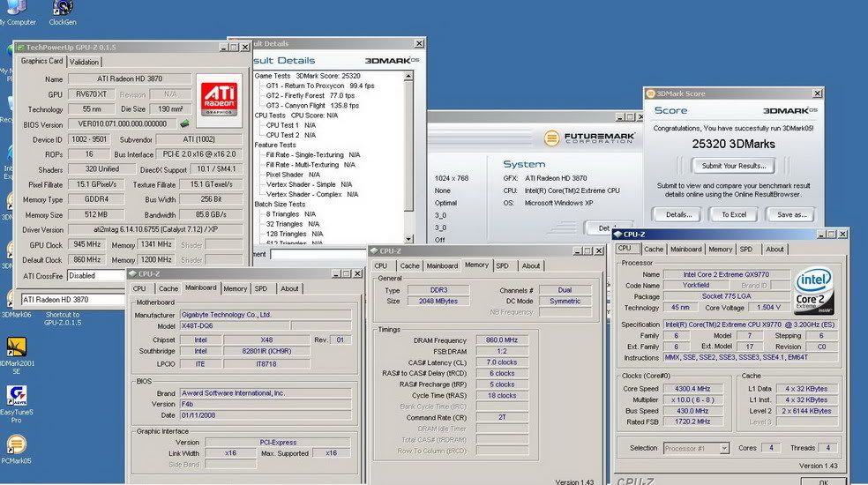Switch to the Validation tab in GPU-Z
Screen dimensions: 868x485
click(84, 62)
